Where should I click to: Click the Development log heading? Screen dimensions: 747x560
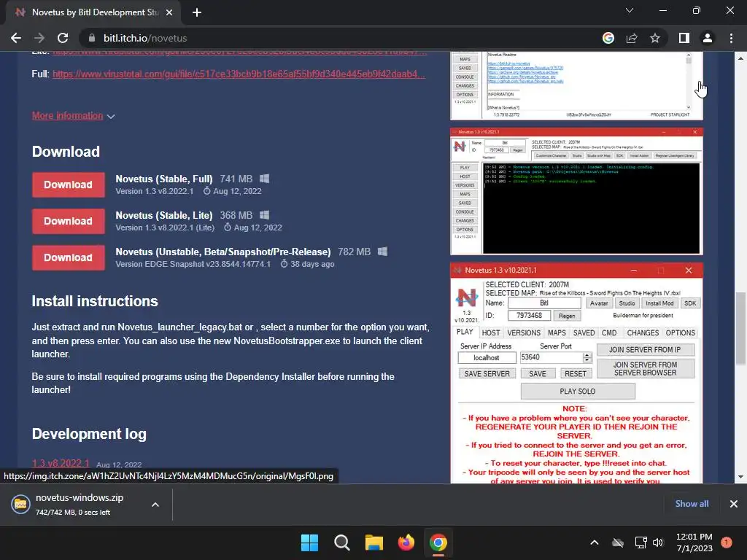pos(89,434)
